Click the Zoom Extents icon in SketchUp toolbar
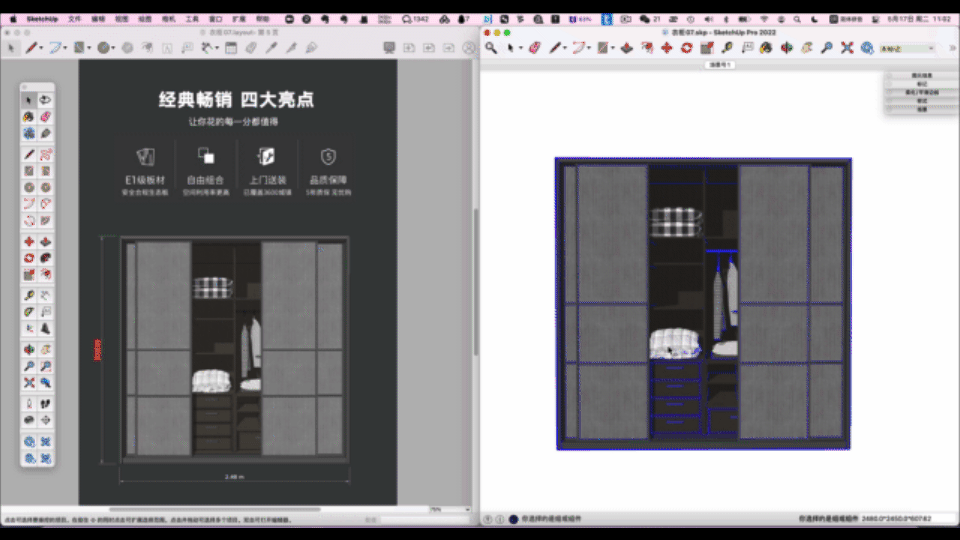 [x=847, y=48]
